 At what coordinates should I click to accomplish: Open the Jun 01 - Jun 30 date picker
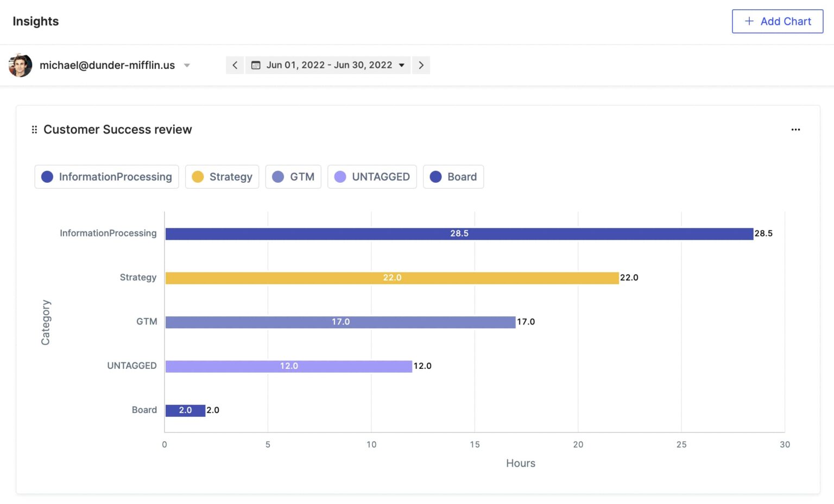(x=328, y=65)
